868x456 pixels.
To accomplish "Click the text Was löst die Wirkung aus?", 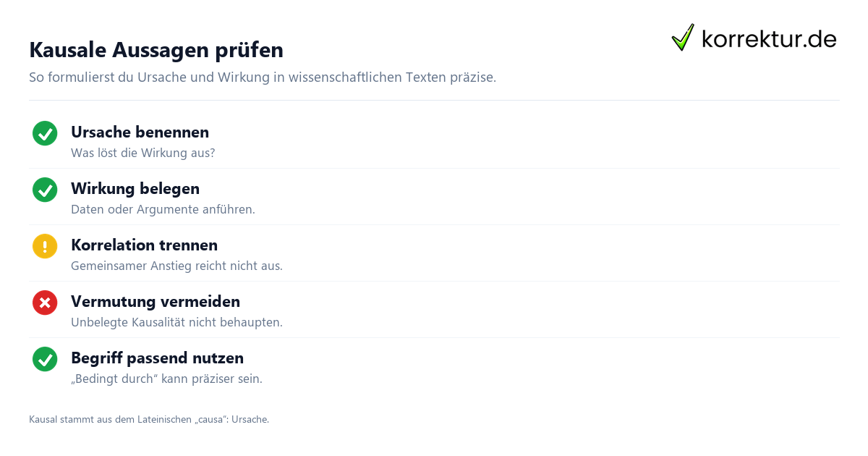I will click(143, 153).
